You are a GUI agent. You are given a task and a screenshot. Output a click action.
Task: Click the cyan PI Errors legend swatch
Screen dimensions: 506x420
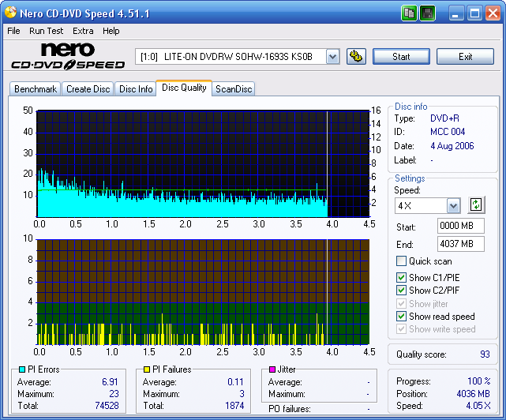(22, 369)
